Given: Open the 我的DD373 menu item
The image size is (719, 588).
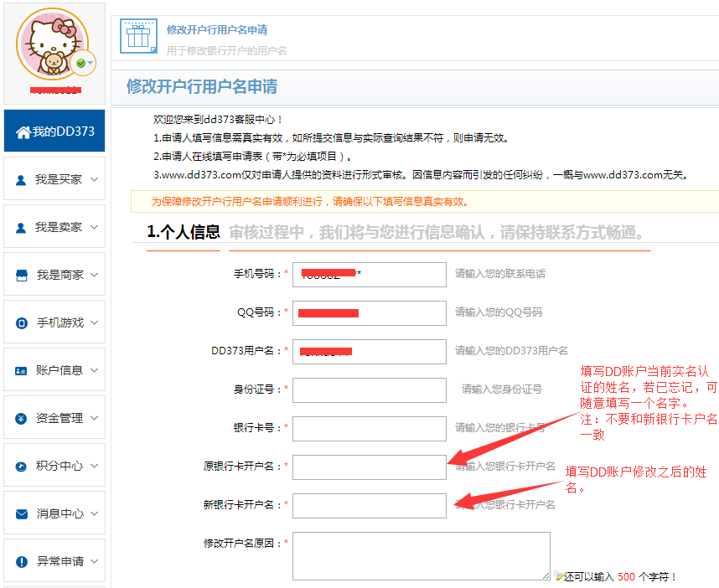Looking at the screenshot, I should pyautogui.click(x=54, y=131).
